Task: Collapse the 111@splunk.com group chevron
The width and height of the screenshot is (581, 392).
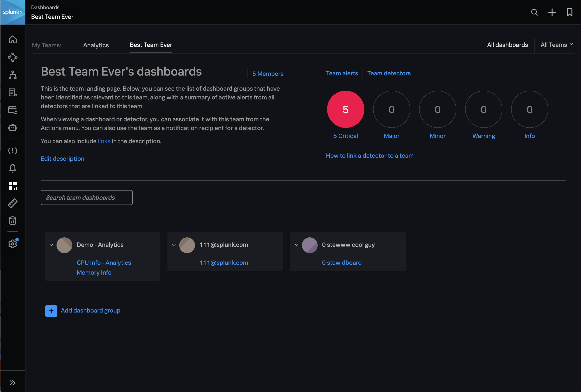Action: click(x=174, y=245)
